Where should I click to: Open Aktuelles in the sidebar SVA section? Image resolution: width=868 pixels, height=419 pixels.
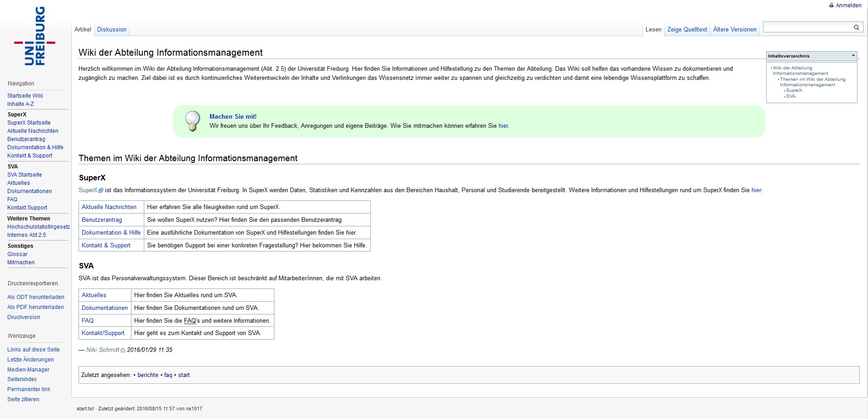click(x=19, y=183)
